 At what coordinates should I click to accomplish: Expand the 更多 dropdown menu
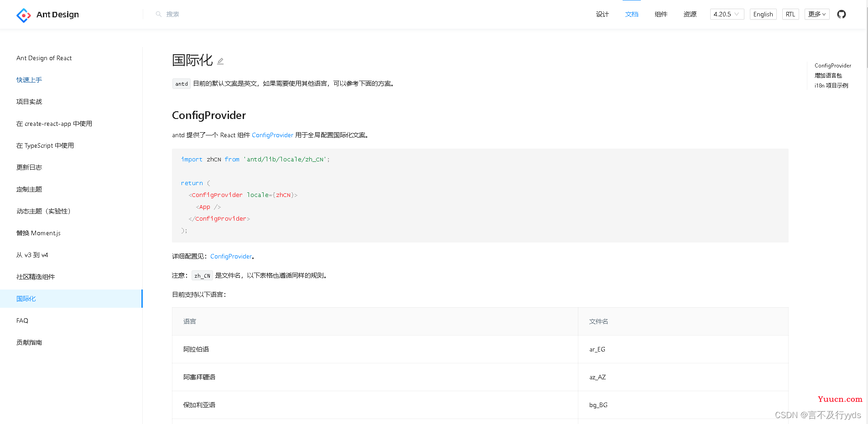(x=817, y=14)
